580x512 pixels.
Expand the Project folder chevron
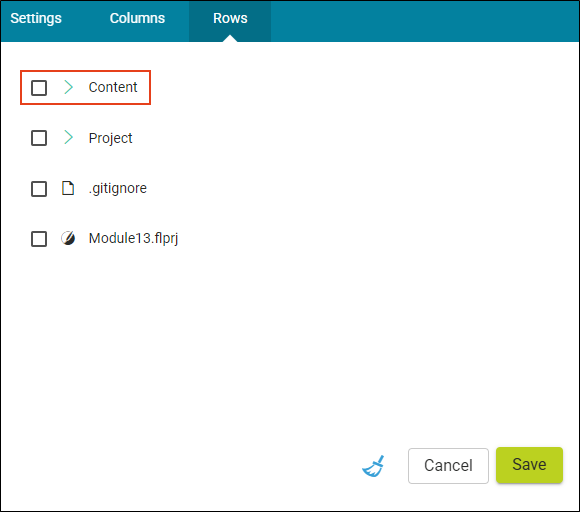[68, 137]
